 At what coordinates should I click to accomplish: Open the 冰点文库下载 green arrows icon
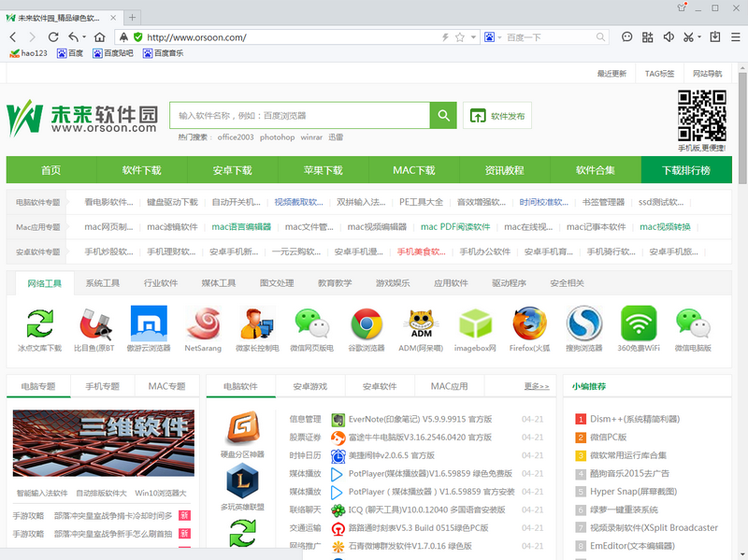(40, 323)
